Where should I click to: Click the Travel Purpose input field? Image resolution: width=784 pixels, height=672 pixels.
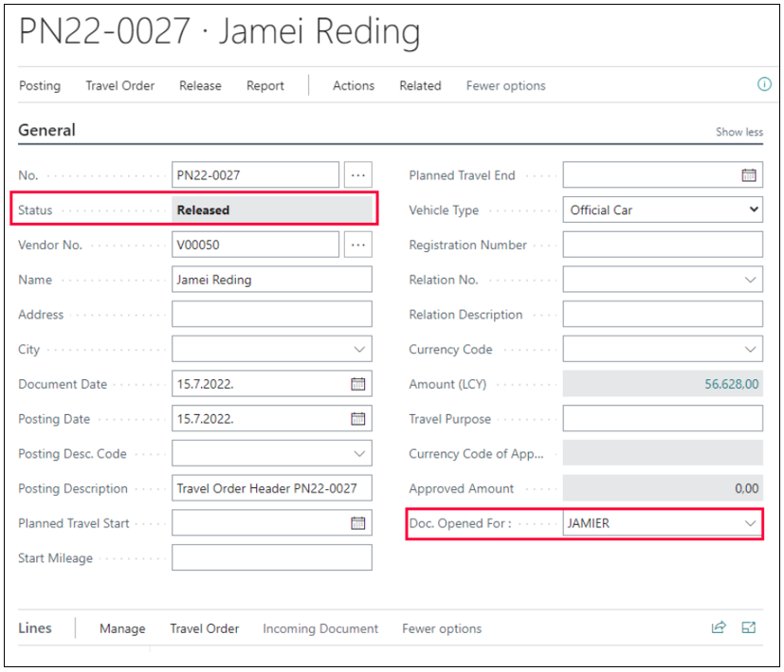point(663,419)
